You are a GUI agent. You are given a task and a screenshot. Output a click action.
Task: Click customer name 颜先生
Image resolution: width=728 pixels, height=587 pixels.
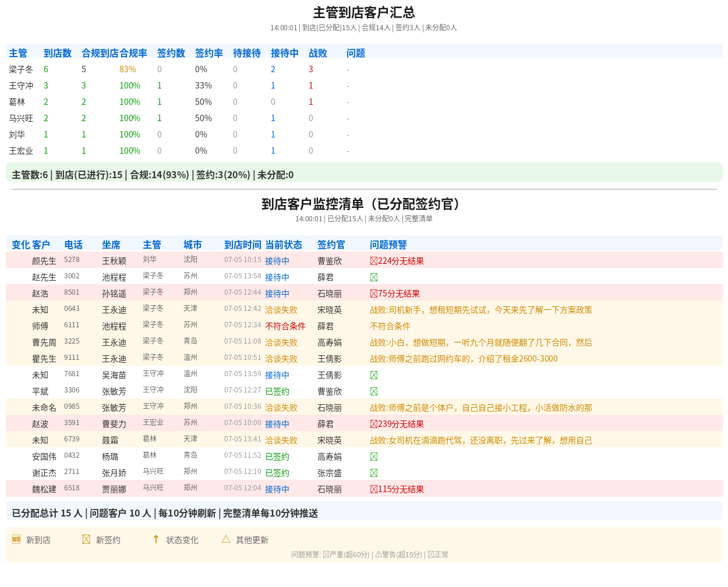click(44, 261)
